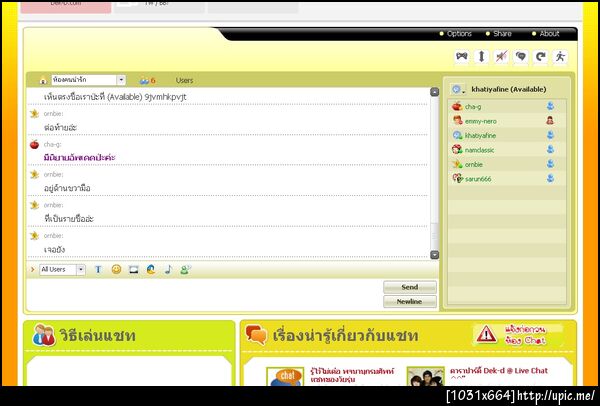The width and height of the screenshot is (600, 406).
Task: Click the apple avatar on cha-g chat message
Action: click(34, 144)
